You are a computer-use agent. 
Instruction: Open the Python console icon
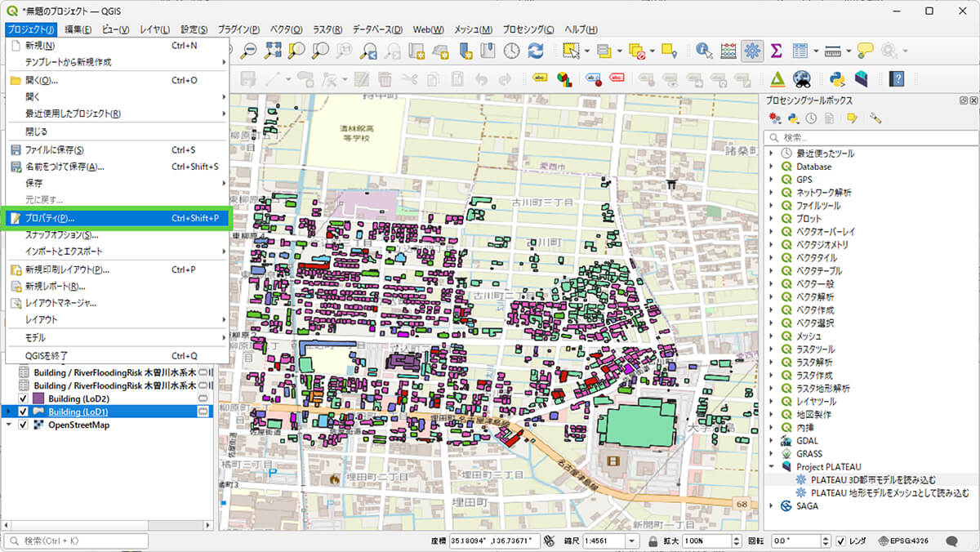pos(836,79)
